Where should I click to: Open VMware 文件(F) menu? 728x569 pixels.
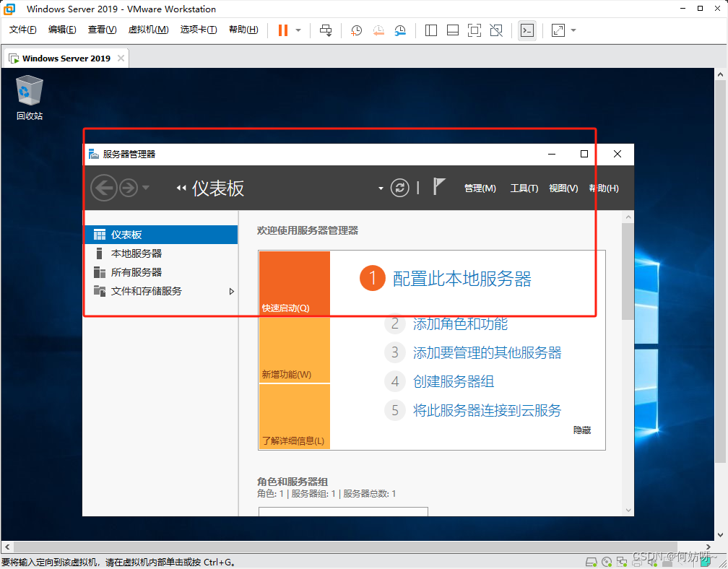pos(22,30)
